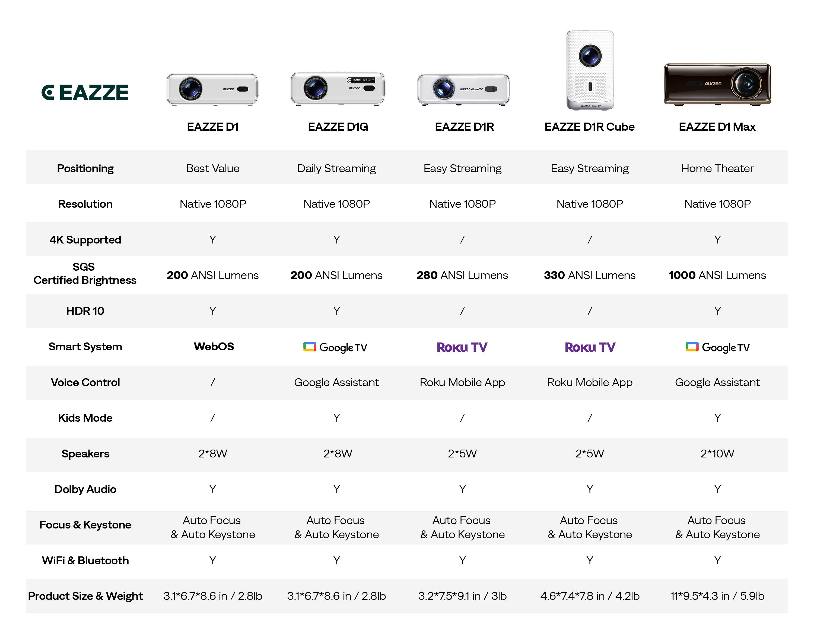Click the EAZZE D1R projector image
The height and width of the screenshot is (644, 814).
coord(464,89)
